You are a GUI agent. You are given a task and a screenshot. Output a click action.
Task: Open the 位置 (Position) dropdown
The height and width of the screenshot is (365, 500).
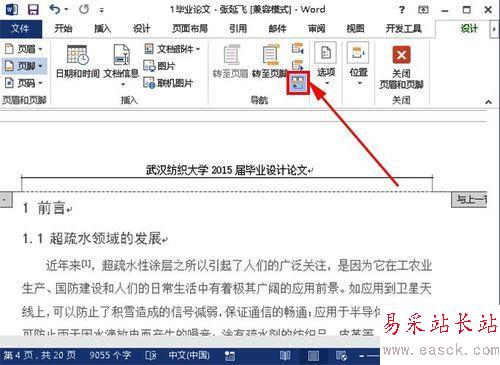359,64
